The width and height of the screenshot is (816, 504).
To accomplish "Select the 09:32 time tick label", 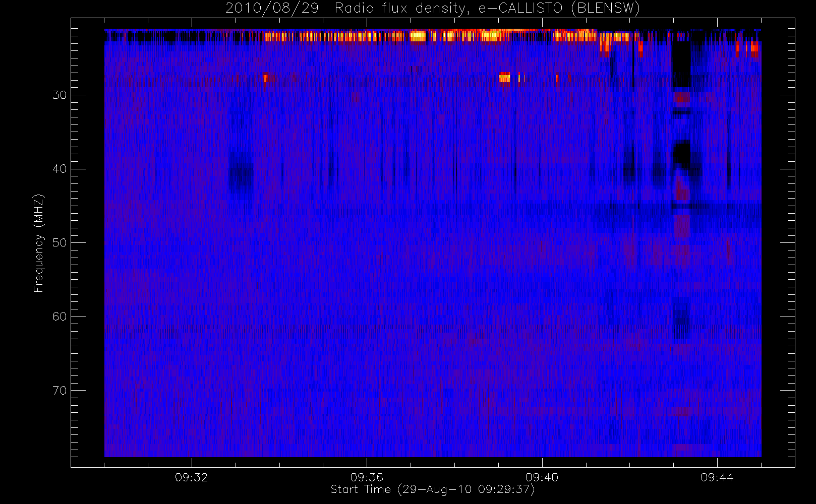I will tap(192, 477).
